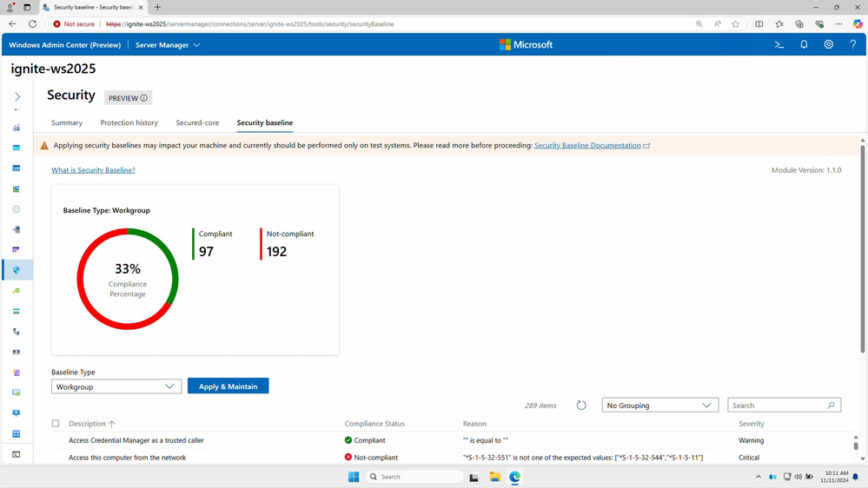Open the help question mark icon
Screen dimensions: 868x488
tap(853, 45)
